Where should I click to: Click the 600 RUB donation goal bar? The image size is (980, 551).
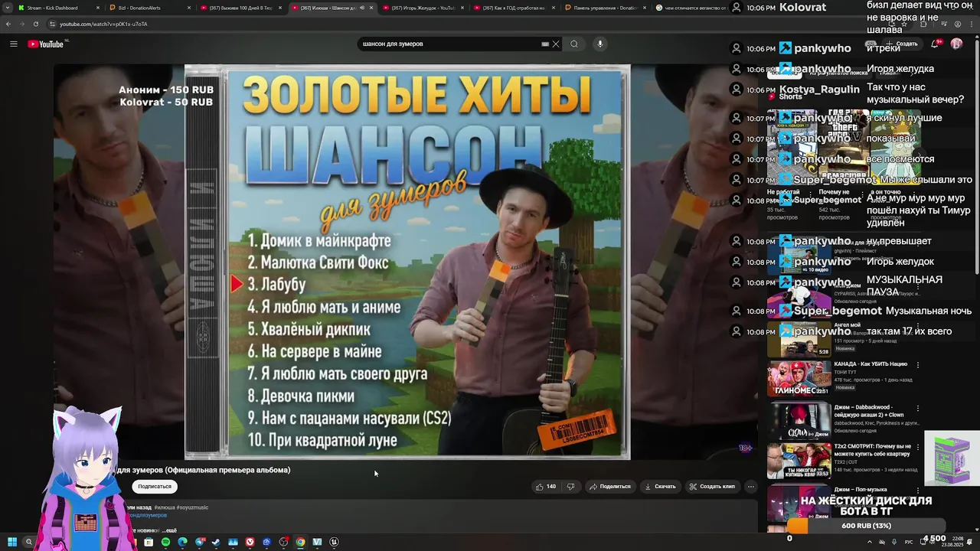[x=866, y=527]
